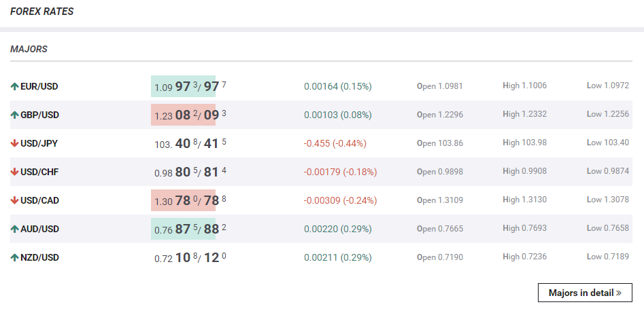Open the NZD/USD currency pair

[39, 257]
